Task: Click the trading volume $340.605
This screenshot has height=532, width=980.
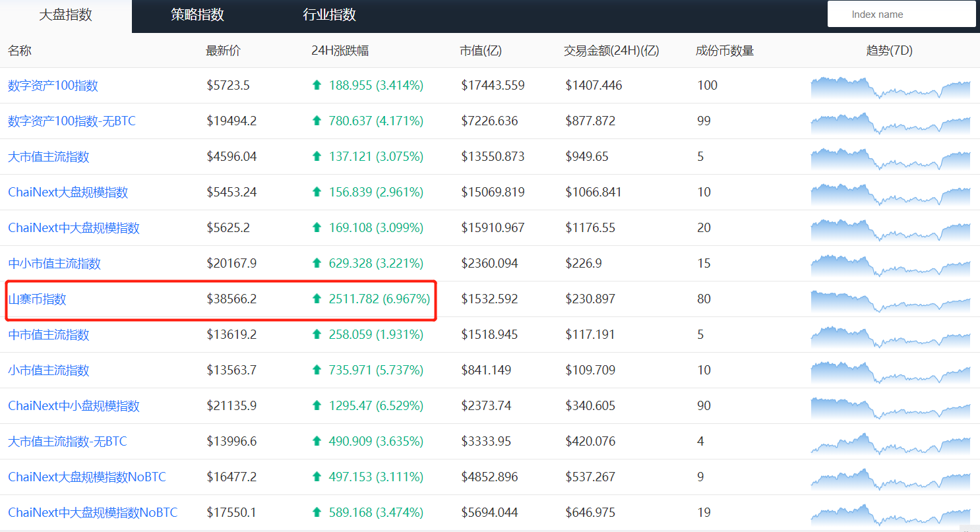Action: [590, 406]
